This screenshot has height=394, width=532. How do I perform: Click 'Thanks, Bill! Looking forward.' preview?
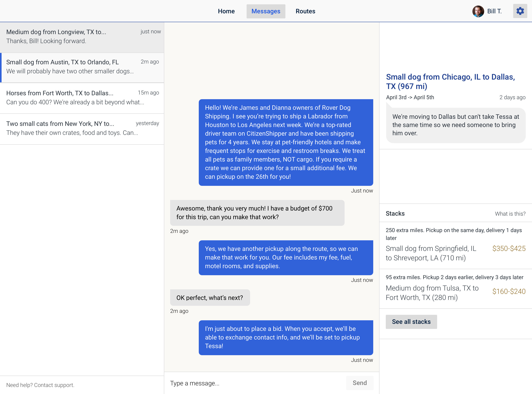(46, 41)
